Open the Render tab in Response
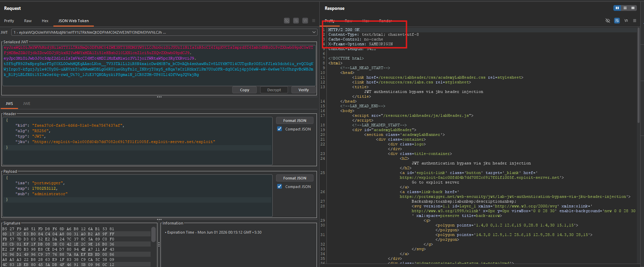This screenshot has height=267, width=644. click(385, 21)
